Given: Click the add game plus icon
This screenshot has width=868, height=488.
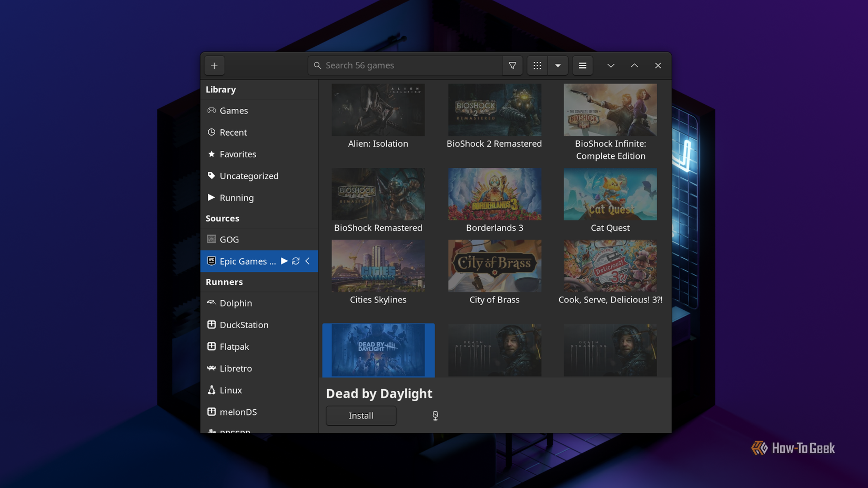Looking at the screenshot, I should click(x=214, y=65).
